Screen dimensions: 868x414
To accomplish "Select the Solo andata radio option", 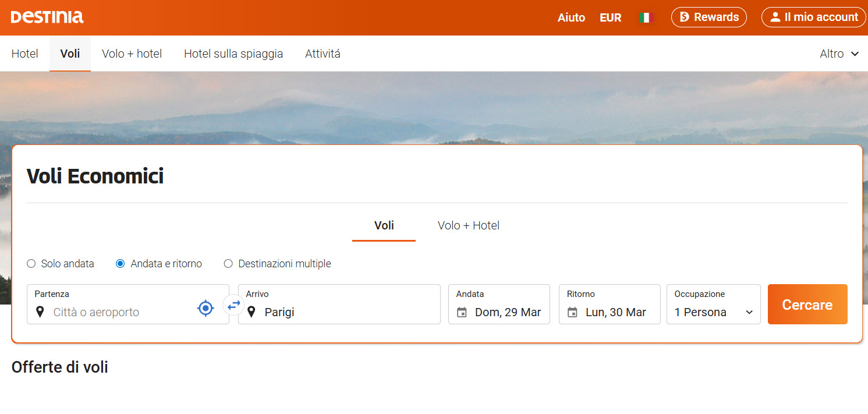I will click(31, 264).
